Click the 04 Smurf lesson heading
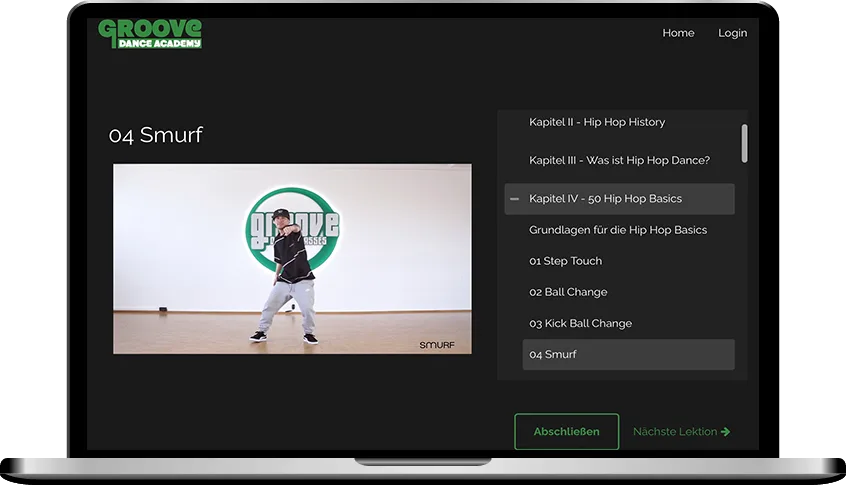The height and width of the screenshot is (485, 846). pyautogui.click(x=155, y=135)
